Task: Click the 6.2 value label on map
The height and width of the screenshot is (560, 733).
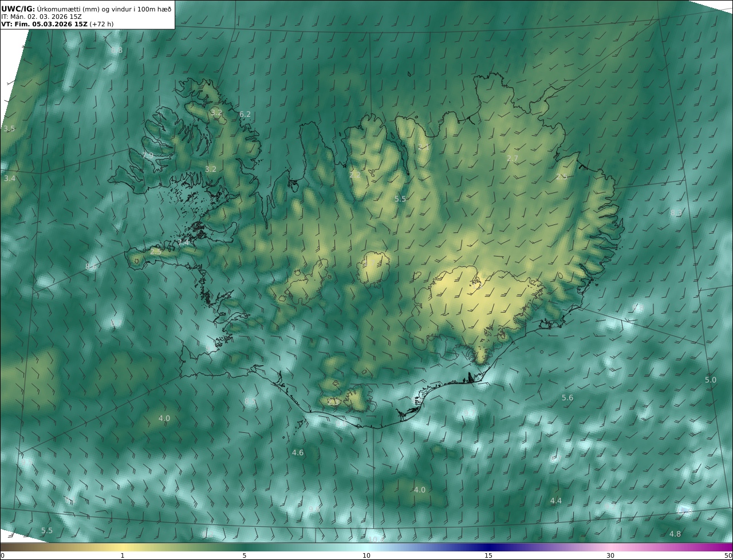Action: point(245,115)
